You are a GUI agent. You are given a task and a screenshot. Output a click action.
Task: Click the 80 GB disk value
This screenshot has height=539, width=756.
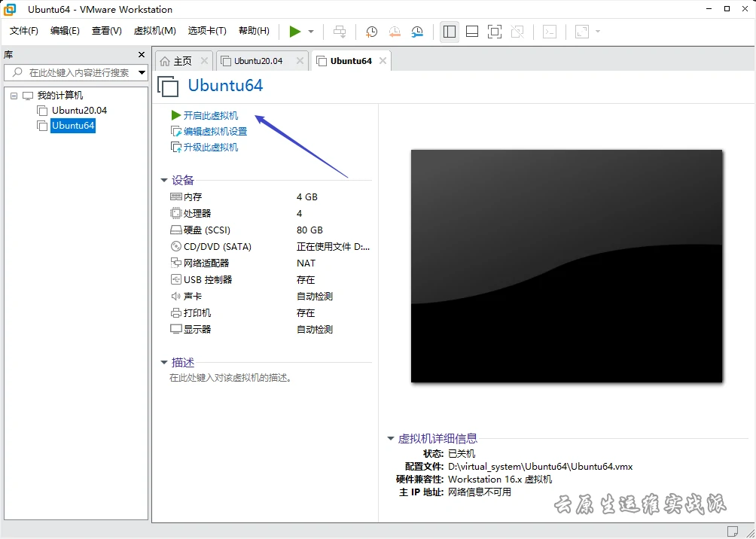point(309,230)
